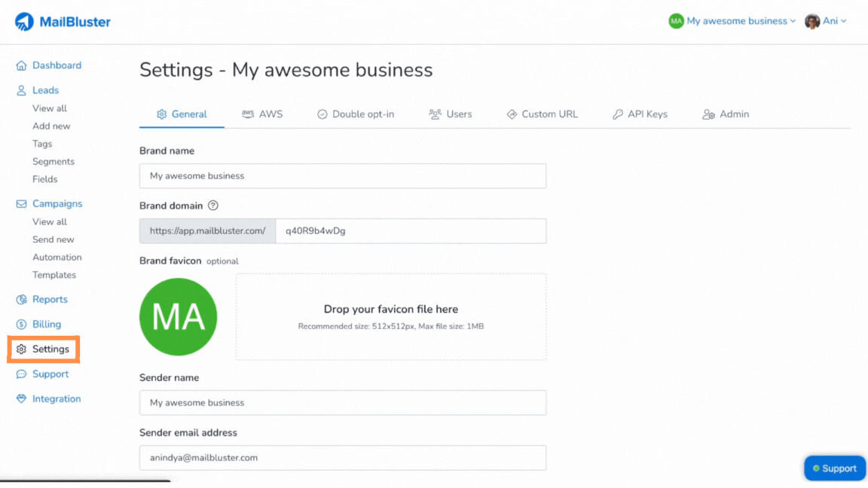Screen dimensions: 868x488
Task: Expand the Campaigns sidebar section
Action: tap(57, 203)
